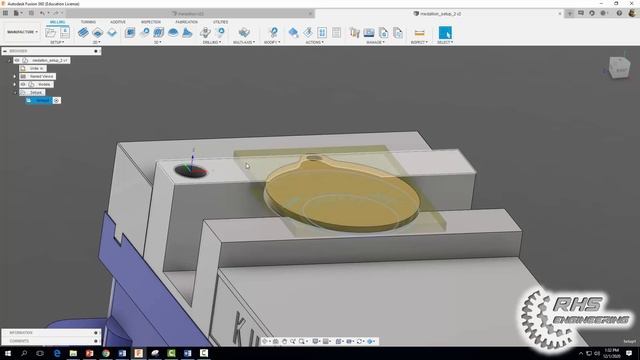This screenshot has width=640, height=360.
Task: Switch to the Fabrication tab
Action: coord(187,22)
